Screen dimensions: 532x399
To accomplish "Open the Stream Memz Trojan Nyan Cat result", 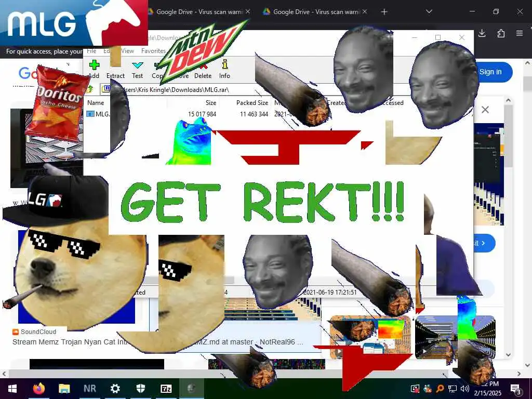I will [70, 342].
